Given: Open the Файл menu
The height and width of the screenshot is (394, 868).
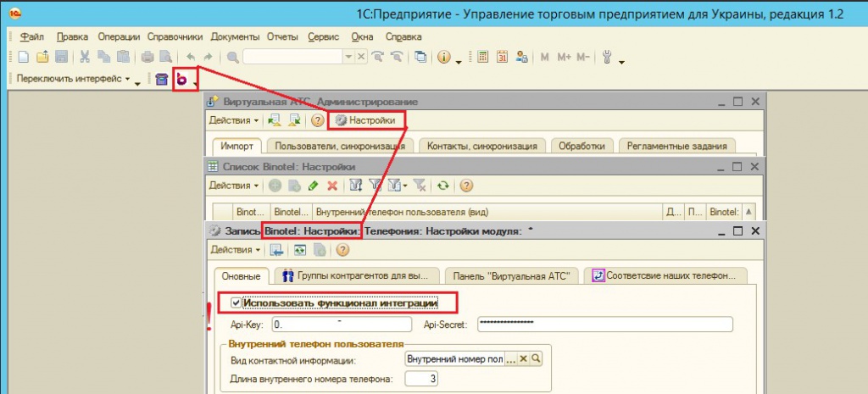Looking at the screenshot, I should (31, 37).
